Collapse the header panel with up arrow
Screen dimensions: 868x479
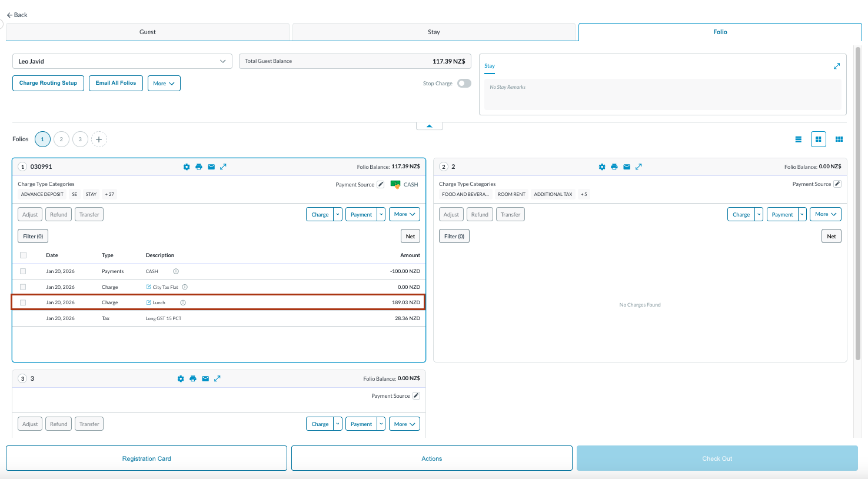430,126
